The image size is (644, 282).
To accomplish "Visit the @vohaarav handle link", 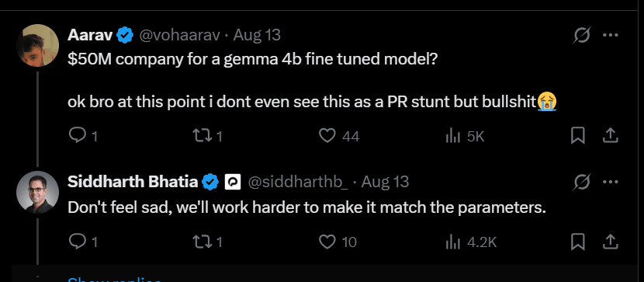I will pyautogui.click(x=180, y=36).
